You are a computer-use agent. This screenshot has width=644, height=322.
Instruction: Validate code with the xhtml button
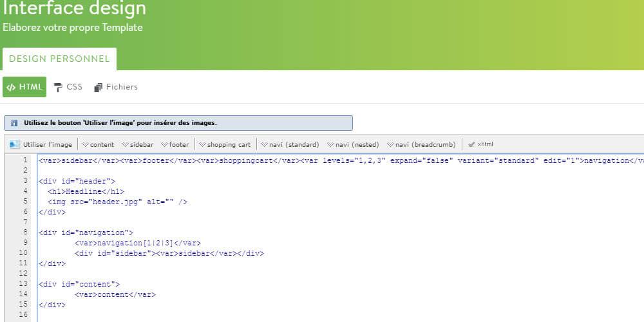pos(480,144)
